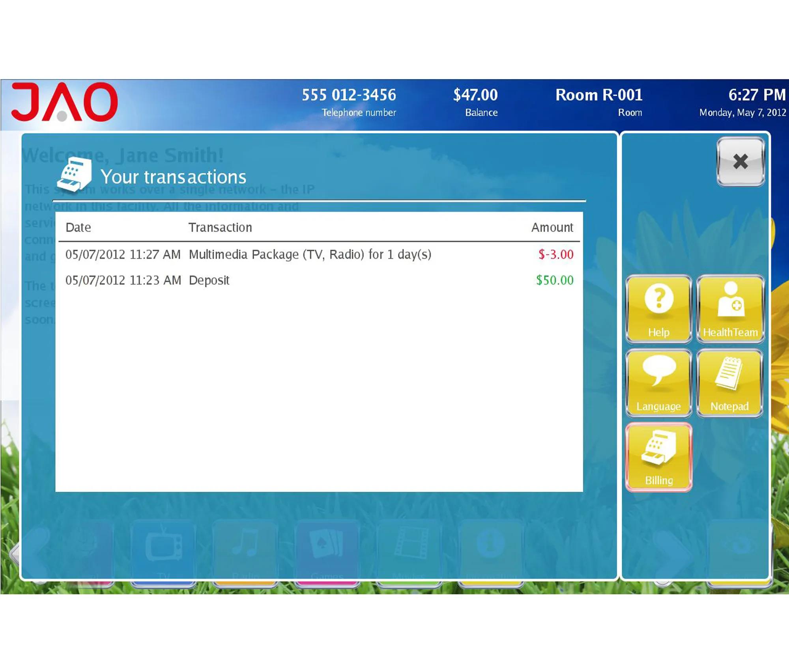Screen dimensions: 789x672
Task: Tap the dimmed Movies film strip tile
Action: (409, 550)
